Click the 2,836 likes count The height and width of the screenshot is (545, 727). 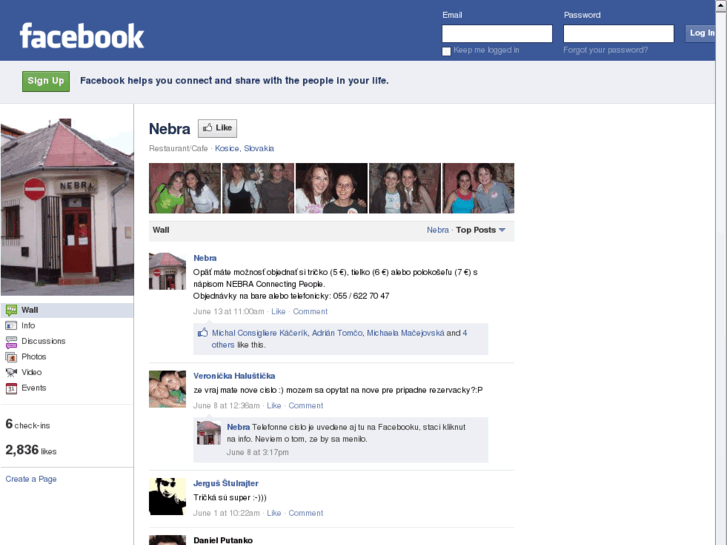[x=31, y=450]
